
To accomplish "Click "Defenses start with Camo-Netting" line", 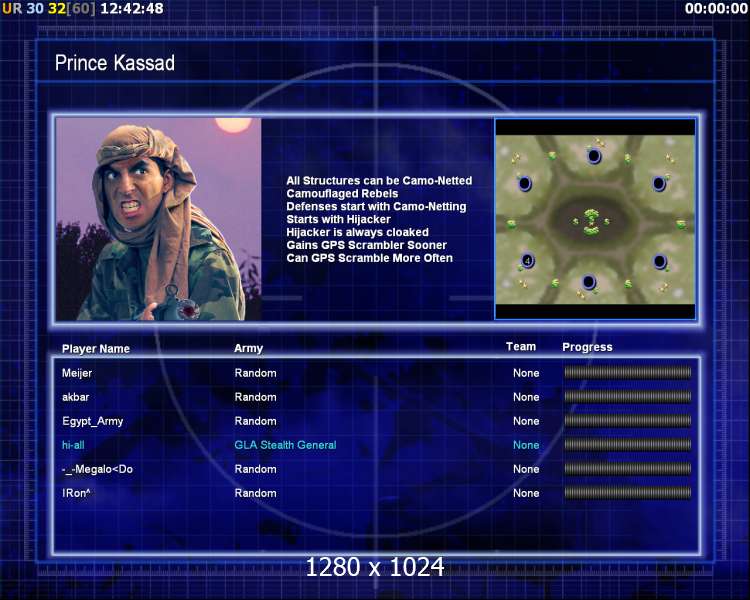I will 376,206.
